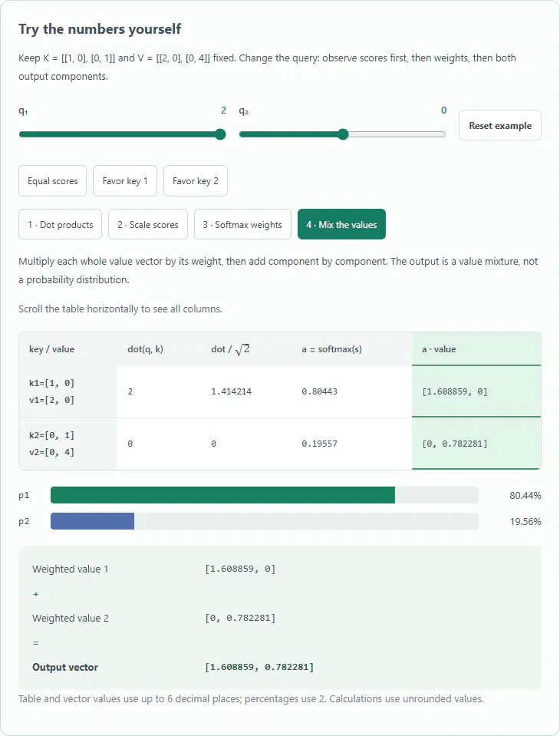
Task: Select the Equal scores preset
Action: (x=52, y=180)
